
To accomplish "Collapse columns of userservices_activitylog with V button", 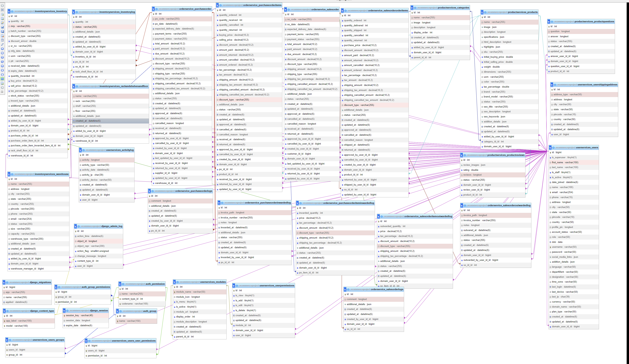I will coord(80,150).
